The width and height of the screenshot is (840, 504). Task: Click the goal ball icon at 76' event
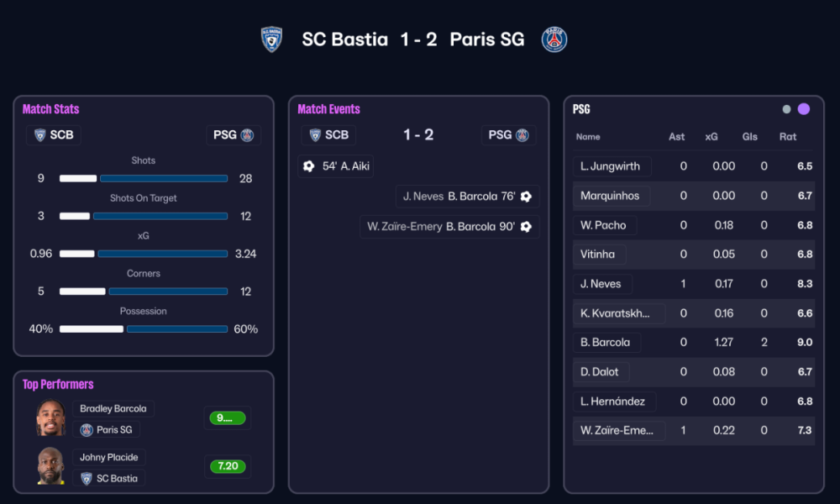[526, 197]
